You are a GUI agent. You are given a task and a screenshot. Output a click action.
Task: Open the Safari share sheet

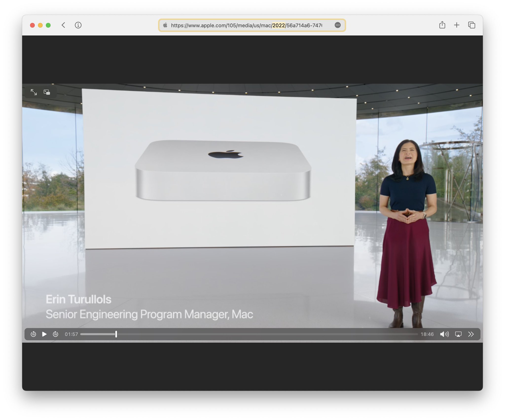click(x=442, y=25)
